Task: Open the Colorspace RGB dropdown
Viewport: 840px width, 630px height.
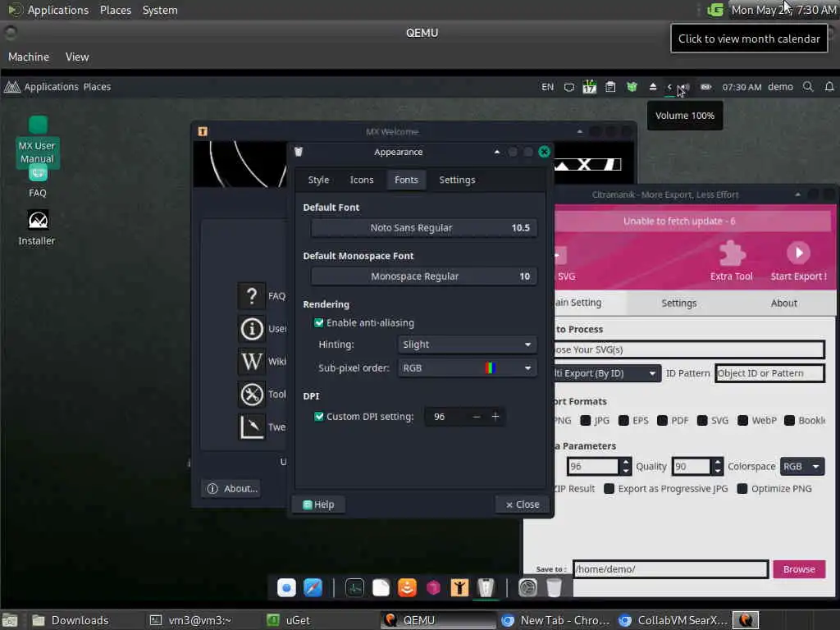Action: tap(802, 467)
